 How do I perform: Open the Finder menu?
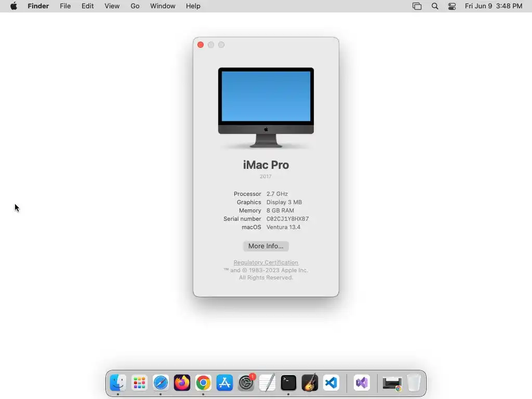point(38,6)
